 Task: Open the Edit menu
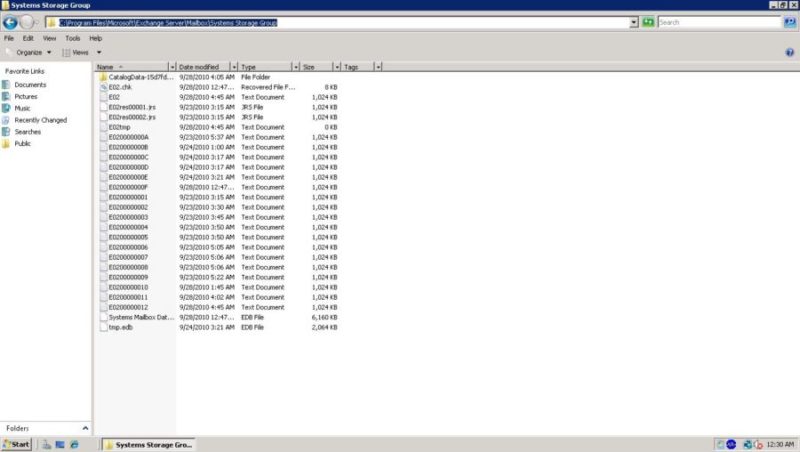coord(28,38)
